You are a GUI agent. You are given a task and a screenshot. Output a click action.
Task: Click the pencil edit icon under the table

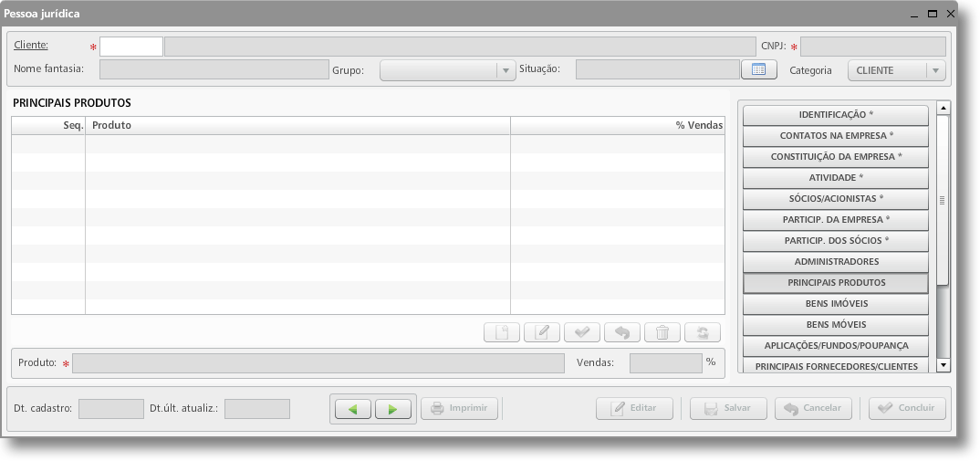(x=542, y=332)
